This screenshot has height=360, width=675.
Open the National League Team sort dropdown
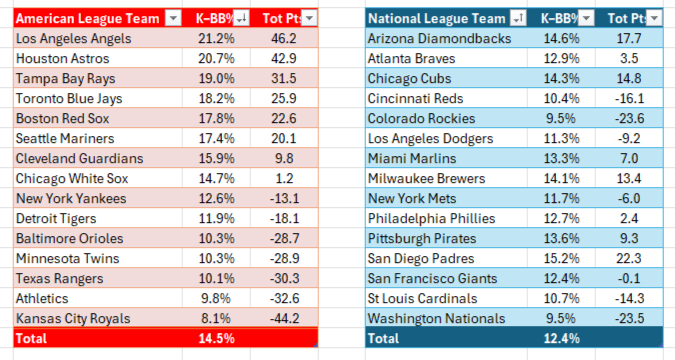click(x=518, y=19)
